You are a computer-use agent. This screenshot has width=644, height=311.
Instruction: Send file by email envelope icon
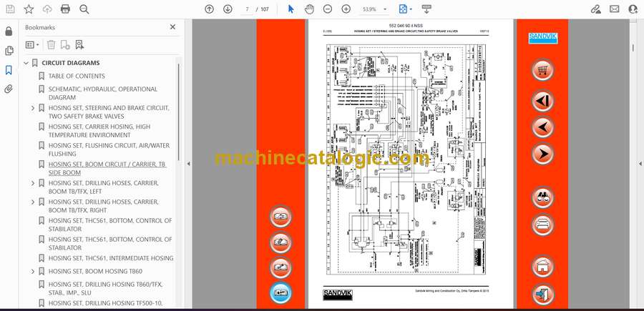tap(615, 9)
